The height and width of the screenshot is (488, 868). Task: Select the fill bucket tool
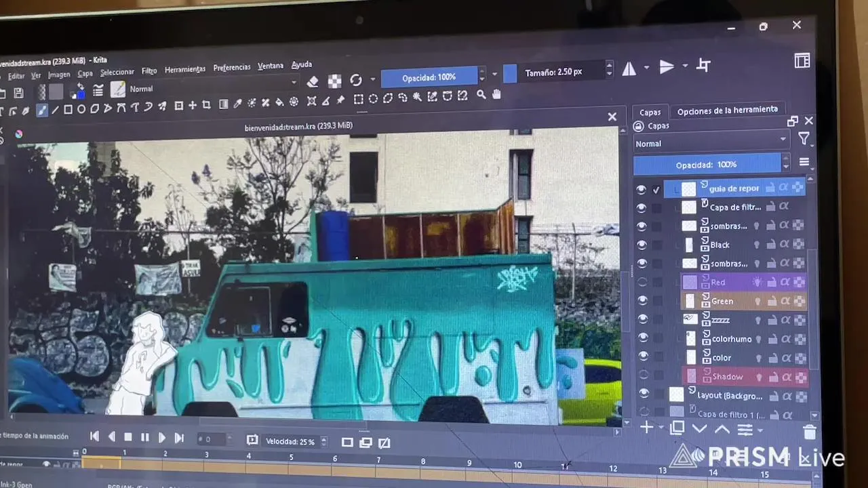click(279, 102)
